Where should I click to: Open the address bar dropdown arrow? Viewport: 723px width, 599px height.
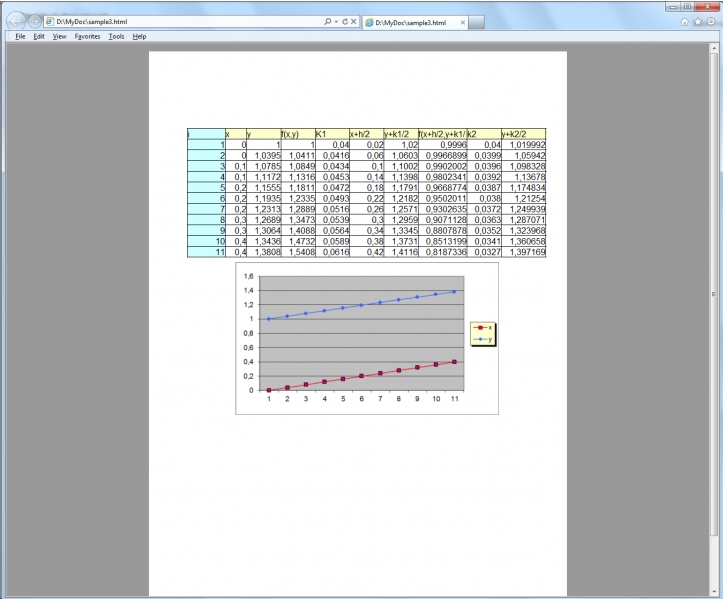click(336, 22)
